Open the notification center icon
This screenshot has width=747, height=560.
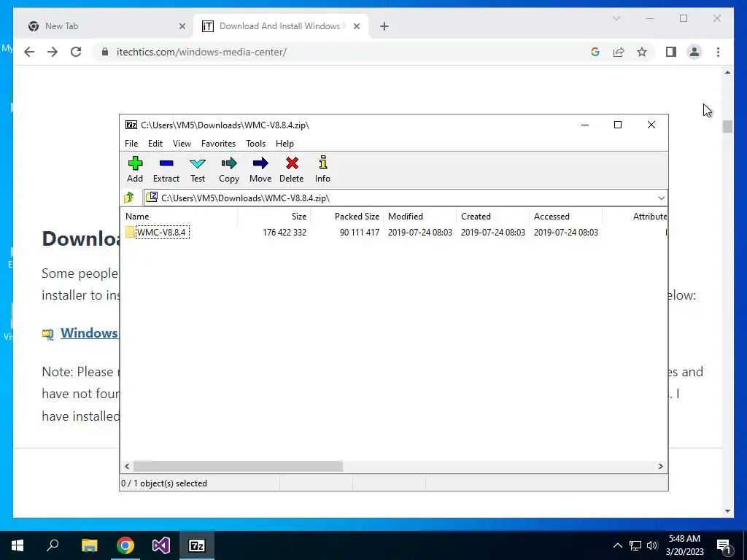(724, 545)
